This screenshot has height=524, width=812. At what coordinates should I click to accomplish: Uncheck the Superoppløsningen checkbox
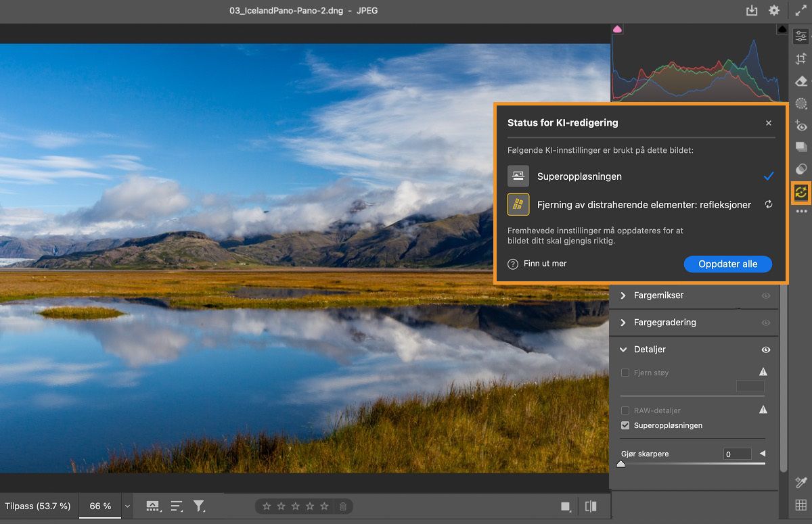coord(625,425)
